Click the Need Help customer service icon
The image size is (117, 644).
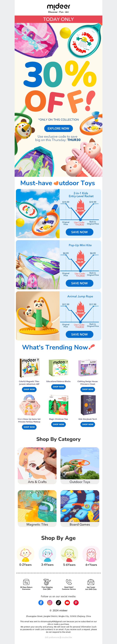point(69,582)
